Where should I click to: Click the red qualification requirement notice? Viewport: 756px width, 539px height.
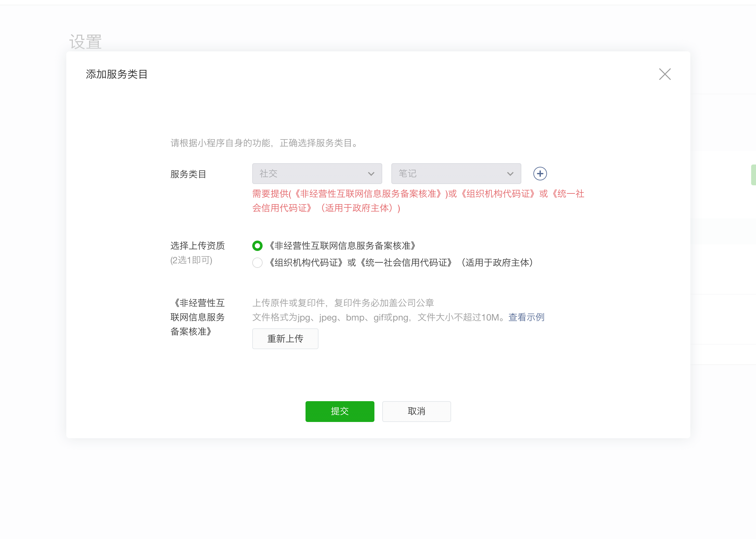[417, 201]
